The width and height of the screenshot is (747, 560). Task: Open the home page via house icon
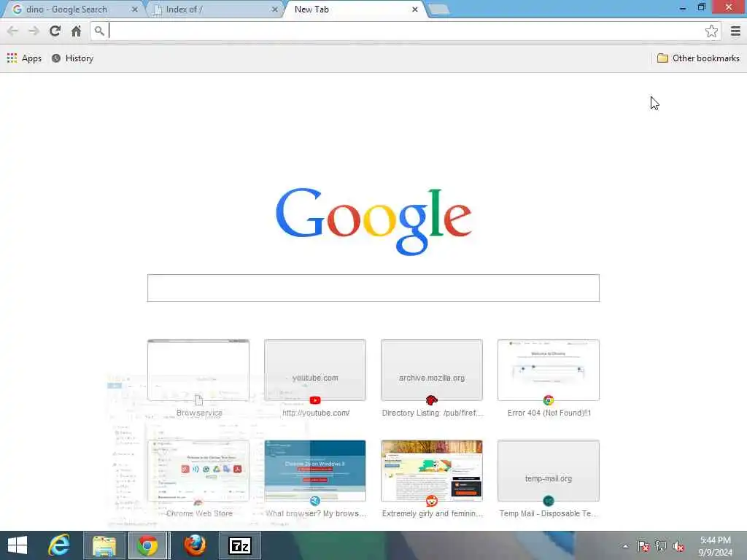point(76,31)
